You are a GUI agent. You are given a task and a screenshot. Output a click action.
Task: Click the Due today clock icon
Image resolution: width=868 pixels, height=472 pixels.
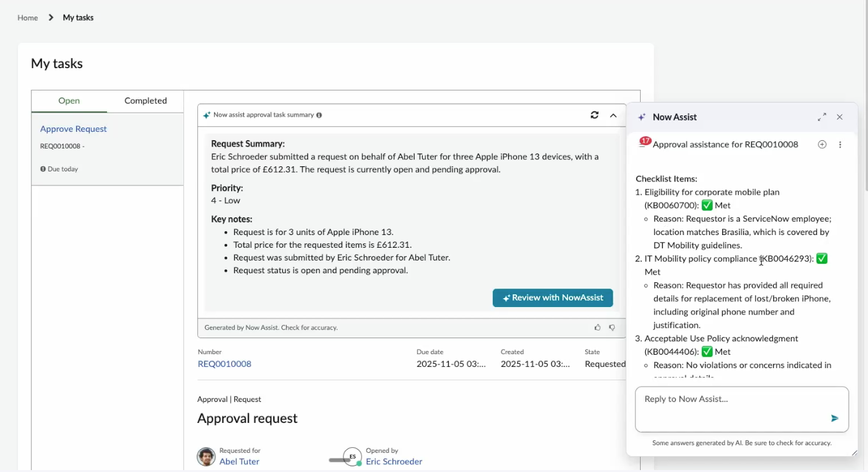point(43,169)
